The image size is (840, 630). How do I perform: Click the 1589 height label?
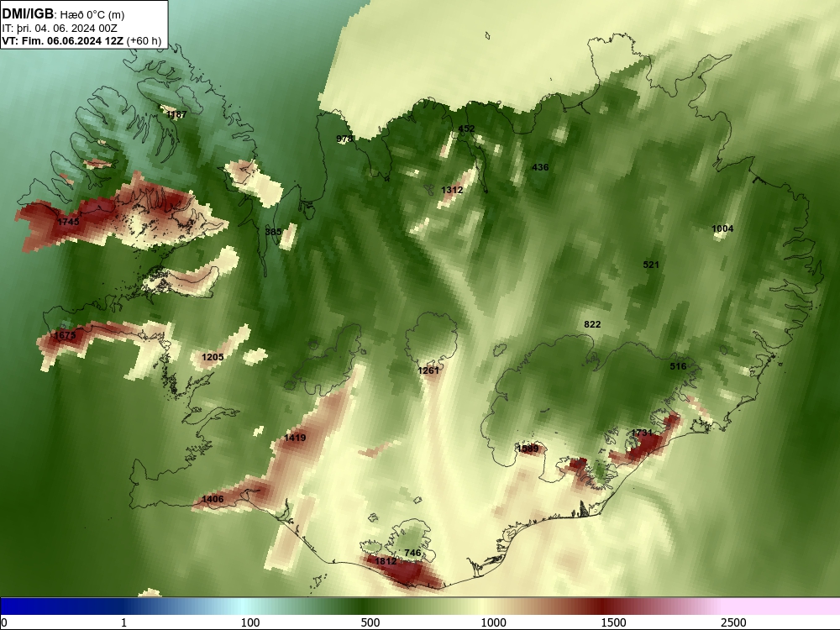coord(528,449)
